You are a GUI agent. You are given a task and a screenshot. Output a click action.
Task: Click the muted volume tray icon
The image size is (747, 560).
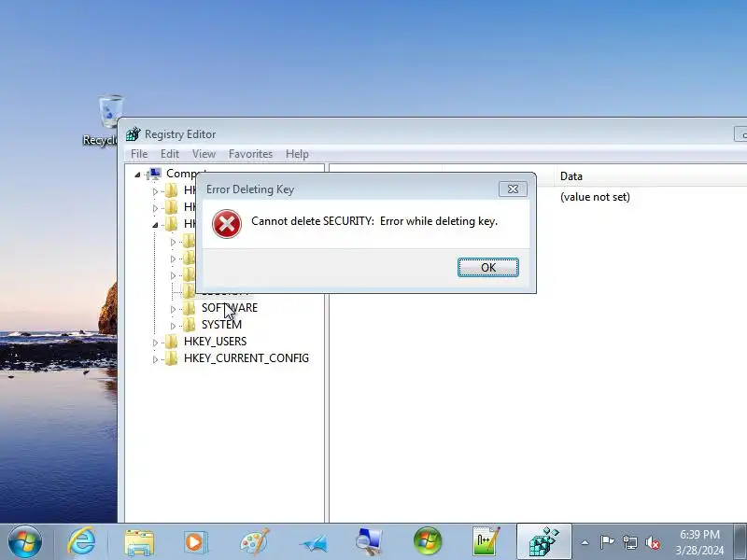[652, 543]
